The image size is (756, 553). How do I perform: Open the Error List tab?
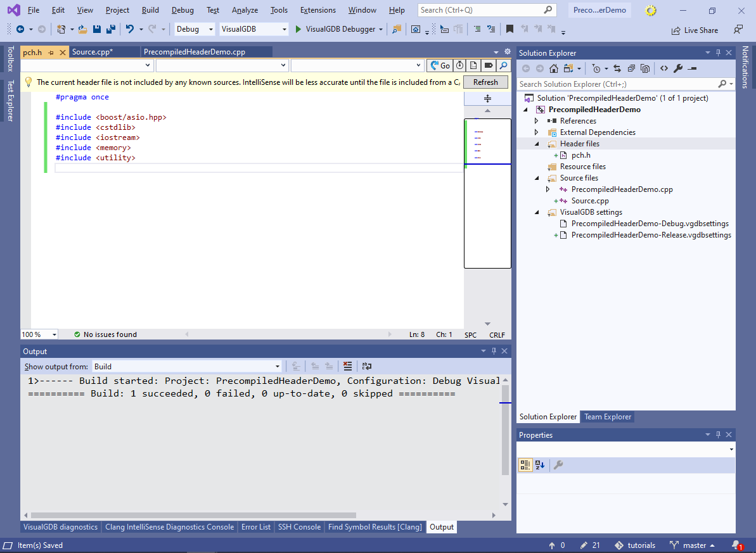pos(256,527)
